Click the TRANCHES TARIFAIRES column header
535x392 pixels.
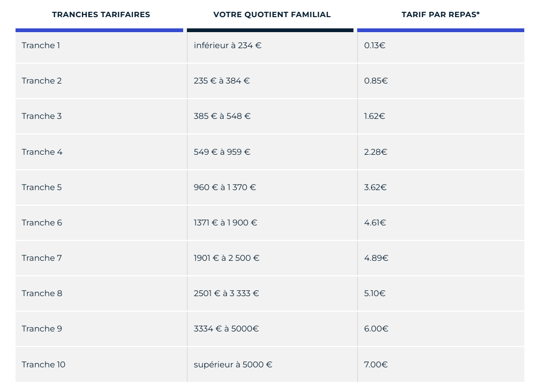click(x=101, y=14)
